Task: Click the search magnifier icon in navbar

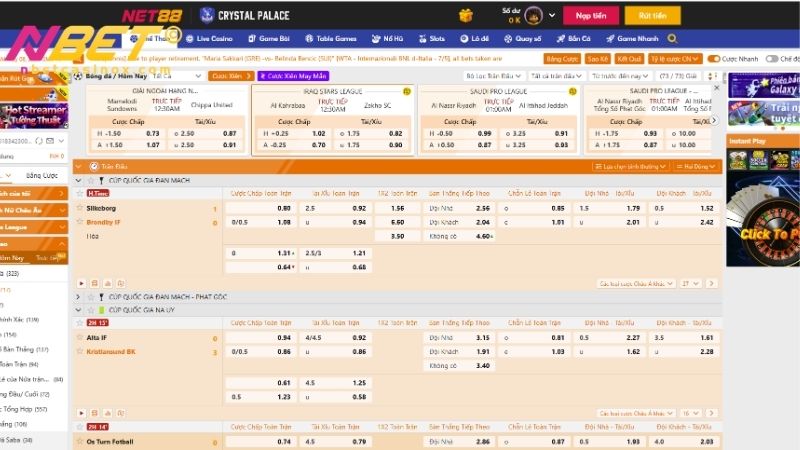Action: tap(672, 38)
